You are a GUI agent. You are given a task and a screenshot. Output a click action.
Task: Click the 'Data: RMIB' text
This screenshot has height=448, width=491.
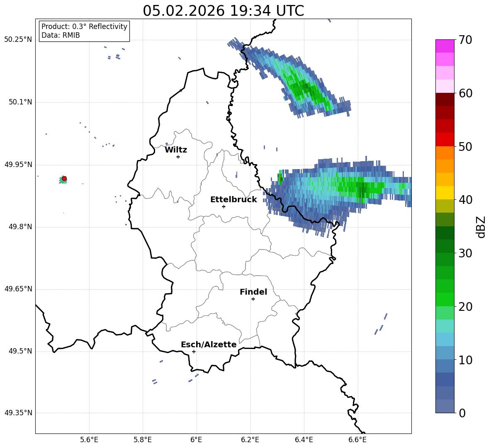(x=61, y=35)
